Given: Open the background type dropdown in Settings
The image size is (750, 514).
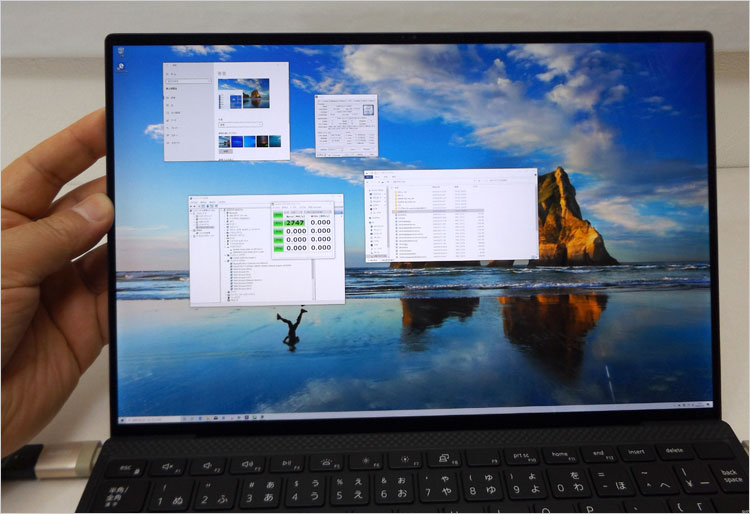Looking at the screenshot, I should [x=240, y=124].
